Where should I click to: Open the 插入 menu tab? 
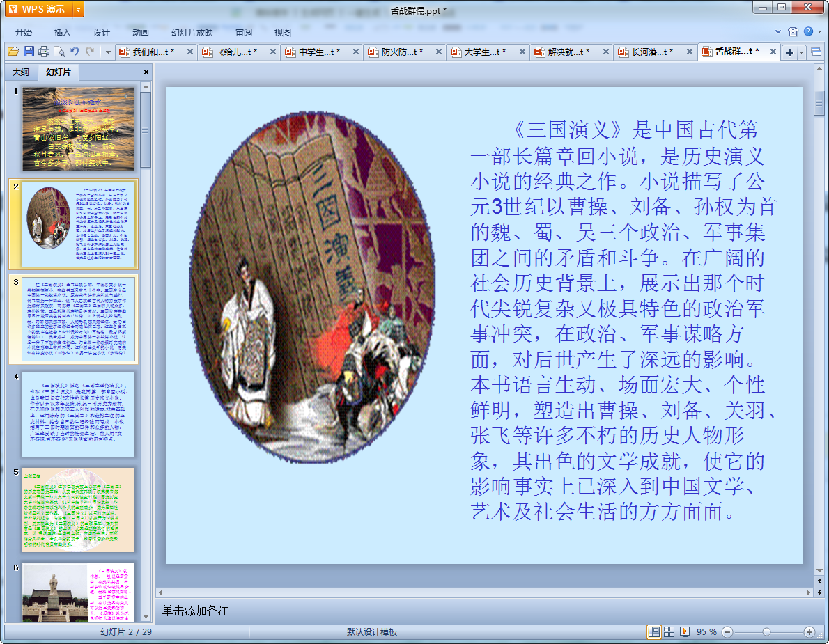(63, 32)
